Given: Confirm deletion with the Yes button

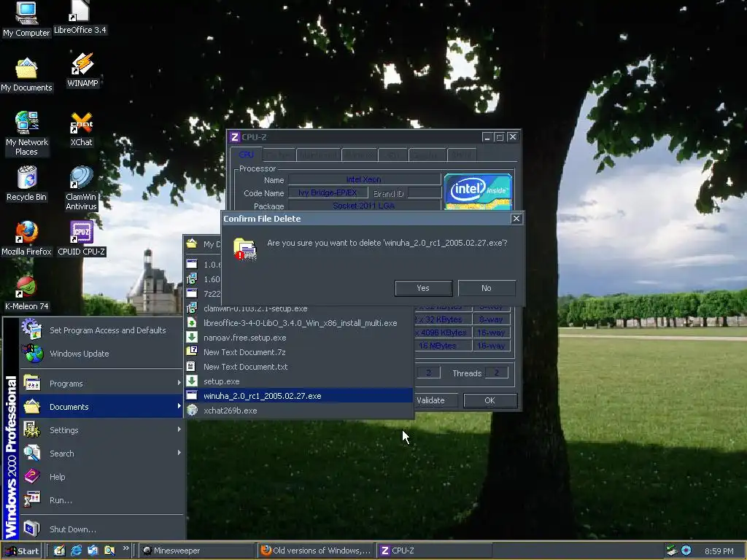Looking at the screenshot, I should [423, 288].
